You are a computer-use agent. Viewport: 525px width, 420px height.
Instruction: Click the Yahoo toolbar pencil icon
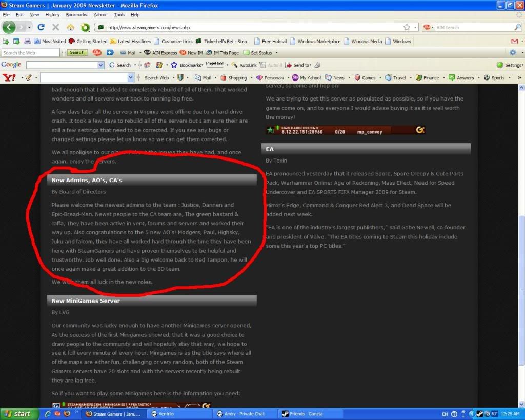point(29,78)
